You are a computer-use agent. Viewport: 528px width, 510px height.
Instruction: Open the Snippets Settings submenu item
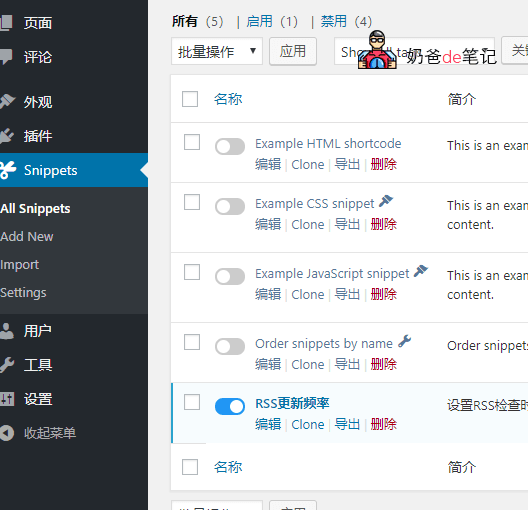coord(23,293)
